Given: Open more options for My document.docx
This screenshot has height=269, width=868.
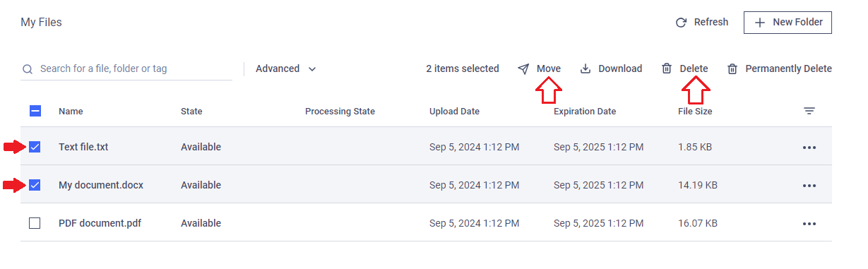Looking at the screenshot, I should 809,186.
